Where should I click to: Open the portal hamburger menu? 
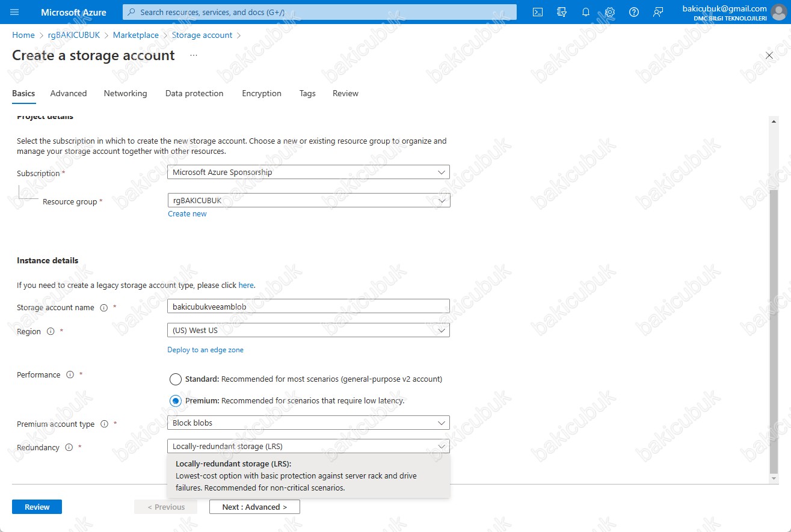(x=15, y=12)
